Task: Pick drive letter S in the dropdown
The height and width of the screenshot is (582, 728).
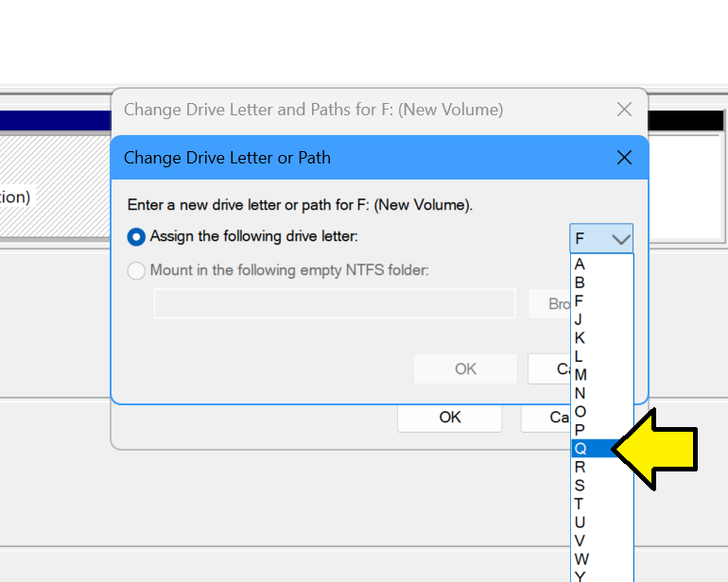Action: click(x=581, y=486)
